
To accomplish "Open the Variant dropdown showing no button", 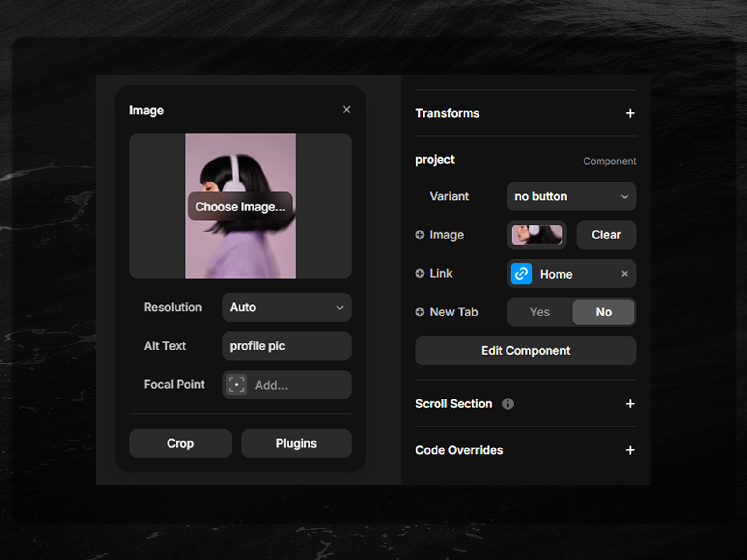I will tap(571, 196).
